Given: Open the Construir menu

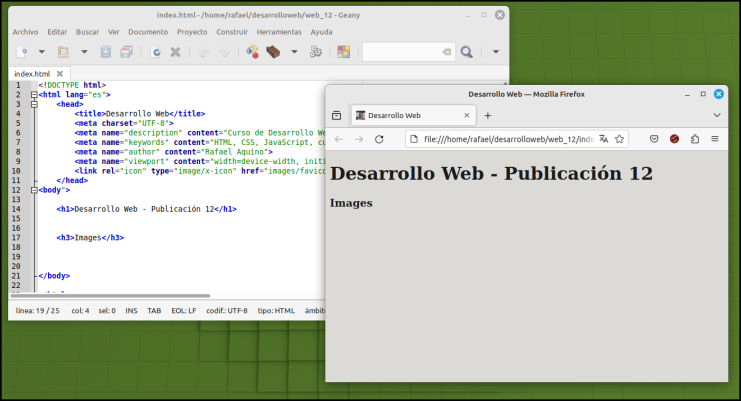Looking at the screenshot, I should click(232, 32).
